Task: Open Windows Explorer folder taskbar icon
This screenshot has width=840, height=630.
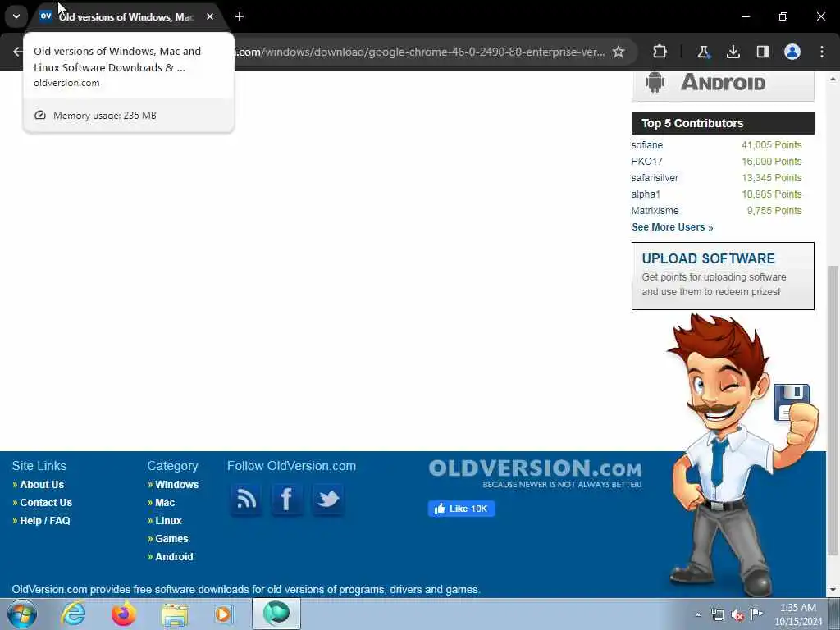Action: click(x=175, y=614)
